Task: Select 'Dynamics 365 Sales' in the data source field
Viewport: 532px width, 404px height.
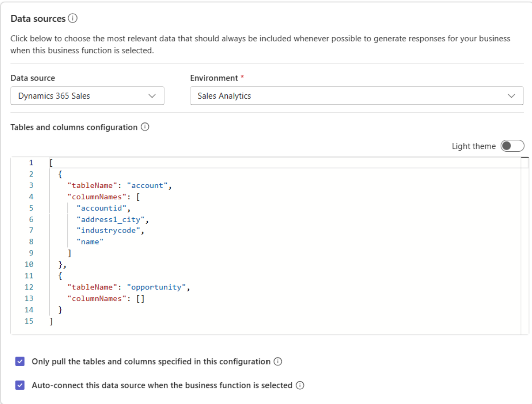Action: (54, 96)
